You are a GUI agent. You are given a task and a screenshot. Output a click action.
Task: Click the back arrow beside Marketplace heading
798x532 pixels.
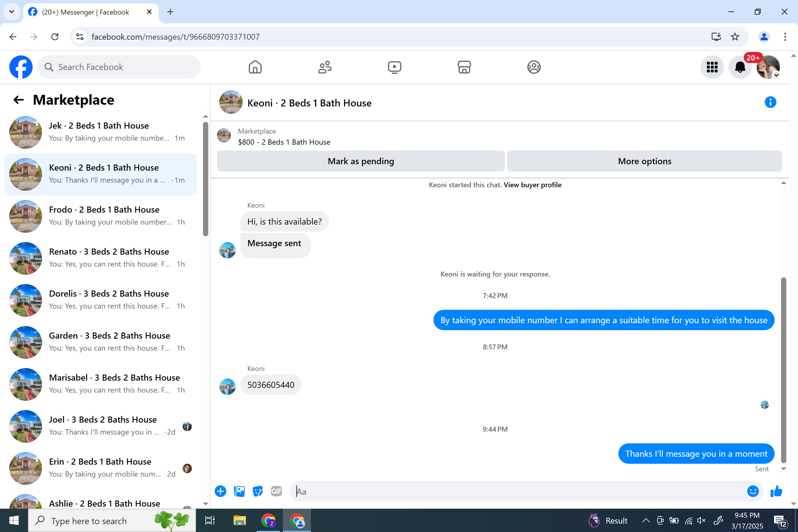point(18,100)
